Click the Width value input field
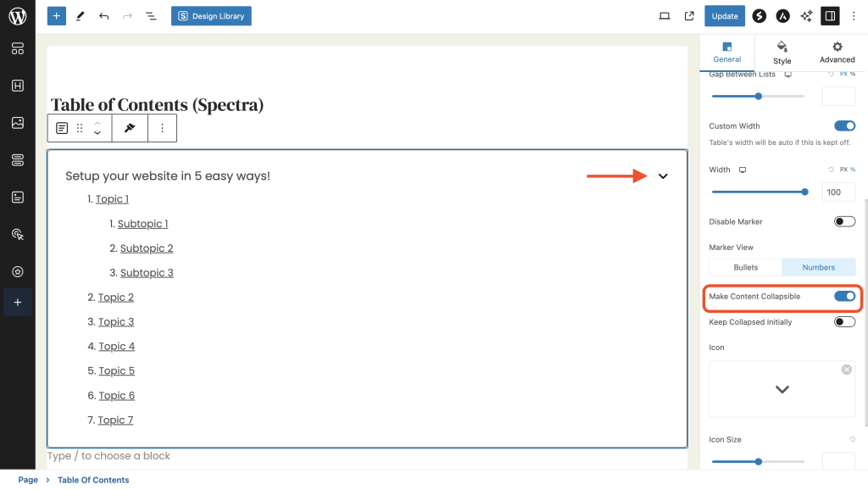Viewport: 868px width, 490px height. (x=838, y=192)
